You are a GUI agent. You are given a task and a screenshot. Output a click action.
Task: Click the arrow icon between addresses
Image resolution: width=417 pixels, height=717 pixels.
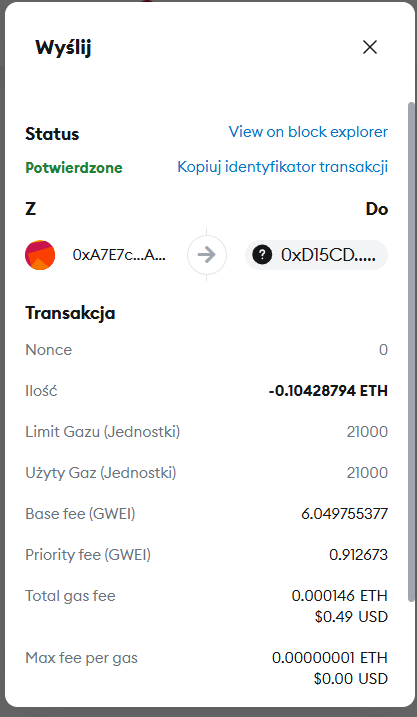coord(207,255)
